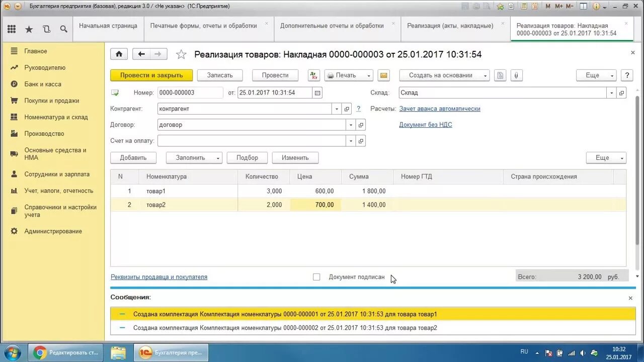
Task: Open document structure report icon
Action: pos(500,75)
